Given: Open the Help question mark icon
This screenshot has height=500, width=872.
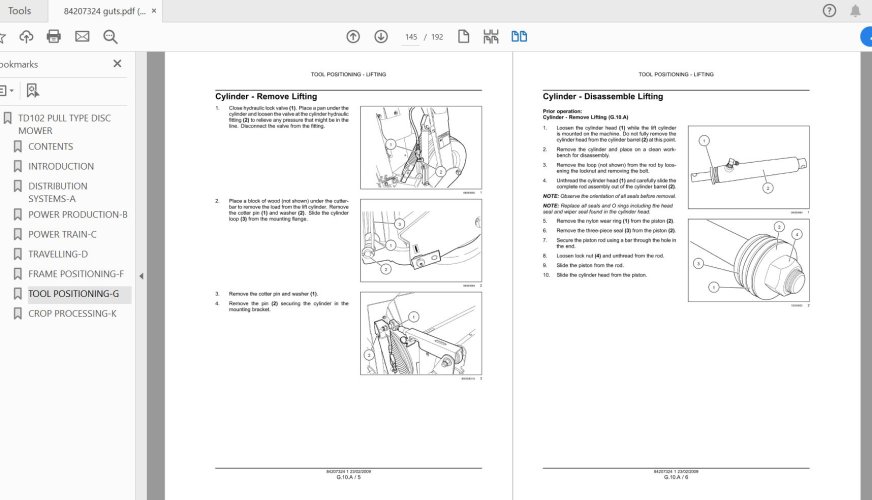Looking at the screenshot, I should (x=829, y=11).
